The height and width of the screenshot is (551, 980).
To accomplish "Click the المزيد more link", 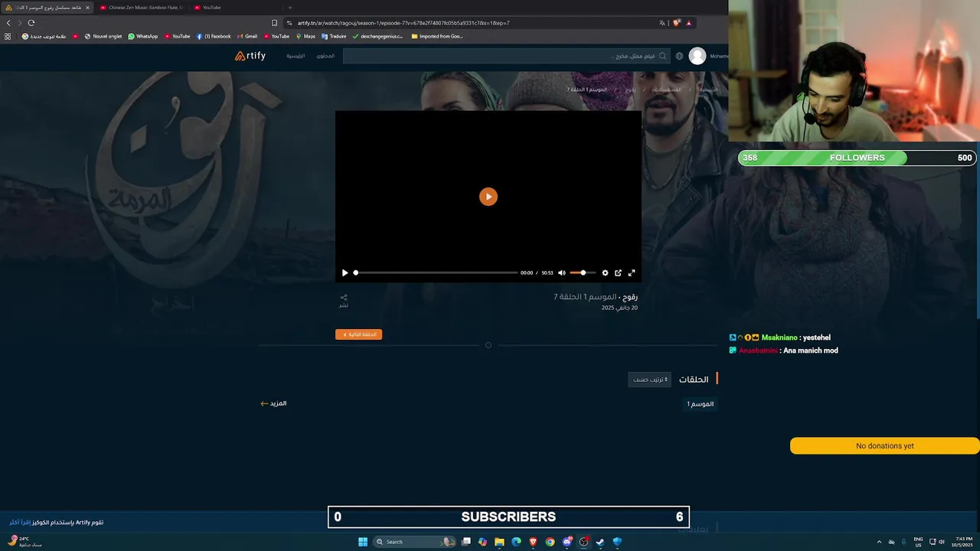I will [273, 403].
